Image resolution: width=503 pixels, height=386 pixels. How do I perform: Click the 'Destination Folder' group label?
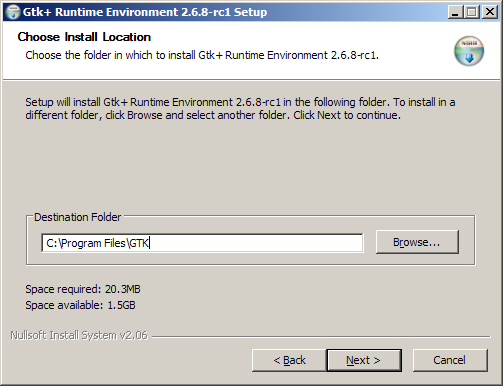78,217
